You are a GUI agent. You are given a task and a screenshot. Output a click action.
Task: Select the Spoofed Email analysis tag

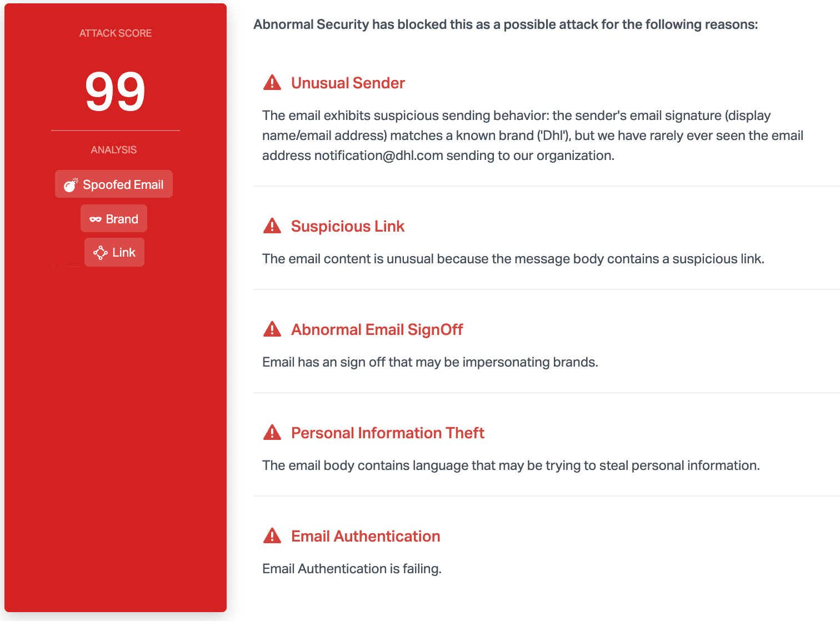(114, 184)
